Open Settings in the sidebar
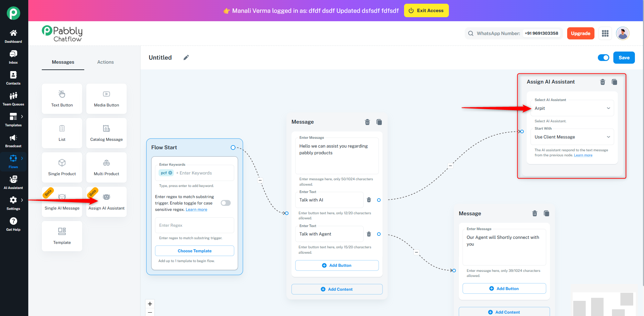Viewport: 644px width, 316px height. click(13, 203)
